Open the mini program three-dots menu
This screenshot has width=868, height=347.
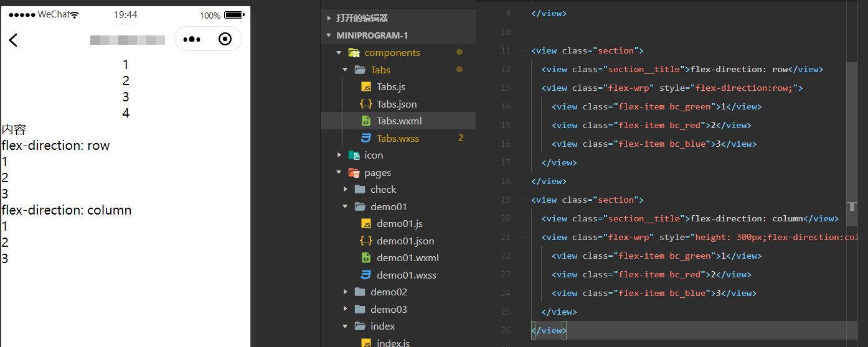tap(192, 40)
